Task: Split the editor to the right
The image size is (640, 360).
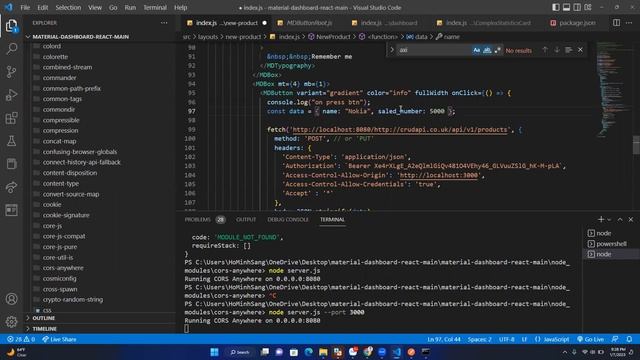Action: coord(616,23)
